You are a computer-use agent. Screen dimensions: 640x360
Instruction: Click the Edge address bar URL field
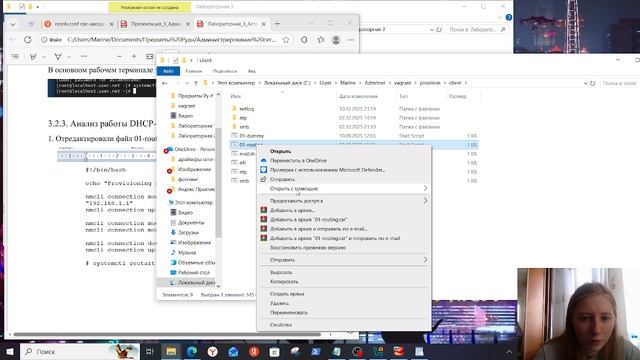pos(171,40)
